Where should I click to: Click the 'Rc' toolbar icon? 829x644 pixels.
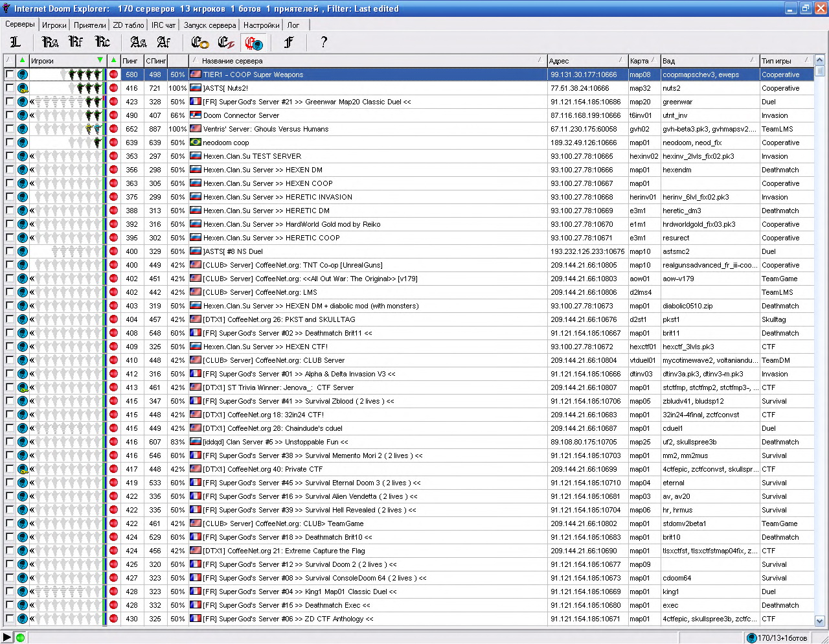[102, 42]
